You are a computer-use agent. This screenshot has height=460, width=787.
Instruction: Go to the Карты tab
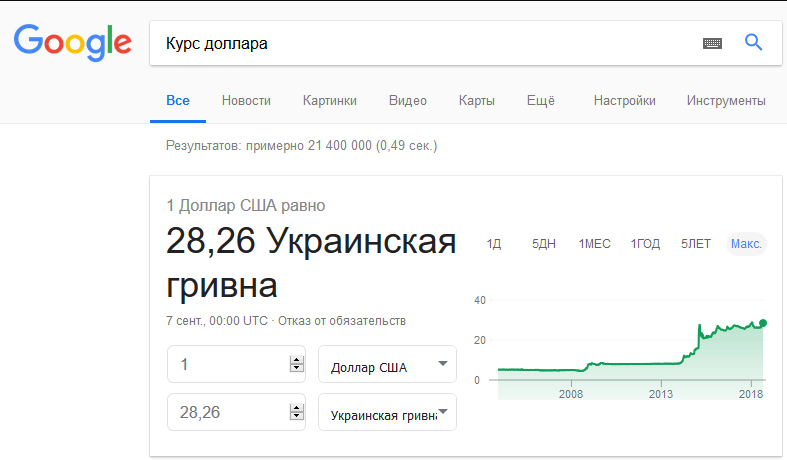(x=476, y=100)
